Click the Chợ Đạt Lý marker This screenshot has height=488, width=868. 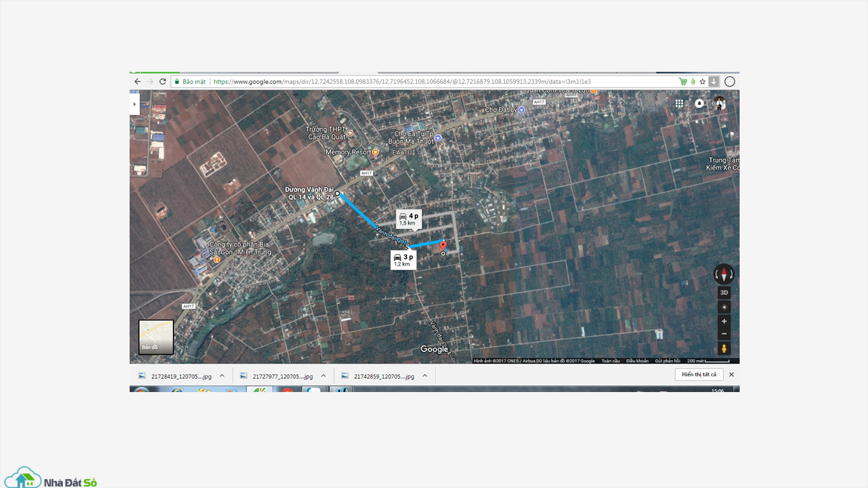(522, 110)
